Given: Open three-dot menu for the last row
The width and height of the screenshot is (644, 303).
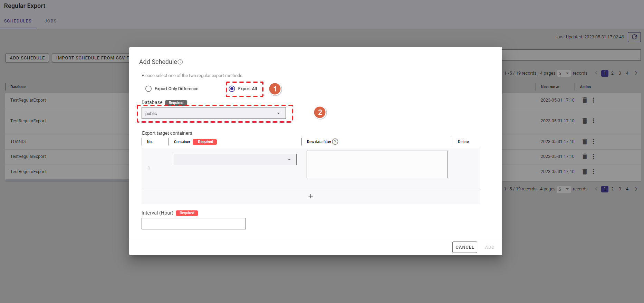Looking at the screenshot, I should pos(593,172).
